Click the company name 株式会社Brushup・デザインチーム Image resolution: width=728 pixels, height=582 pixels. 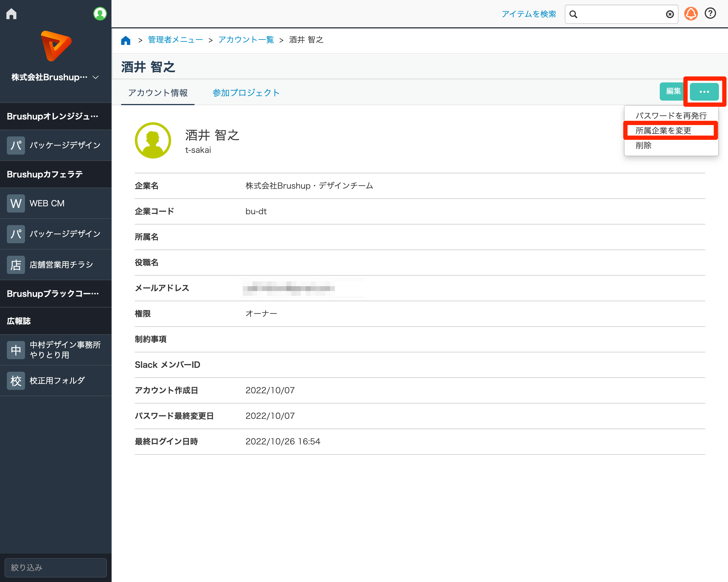309,186
